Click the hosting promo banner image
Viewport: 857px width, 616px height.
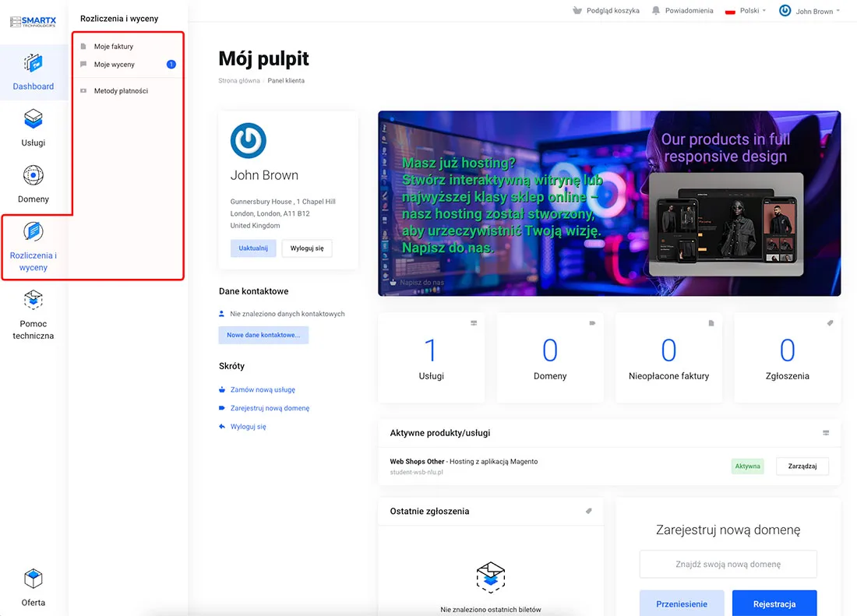click(609, 203)
